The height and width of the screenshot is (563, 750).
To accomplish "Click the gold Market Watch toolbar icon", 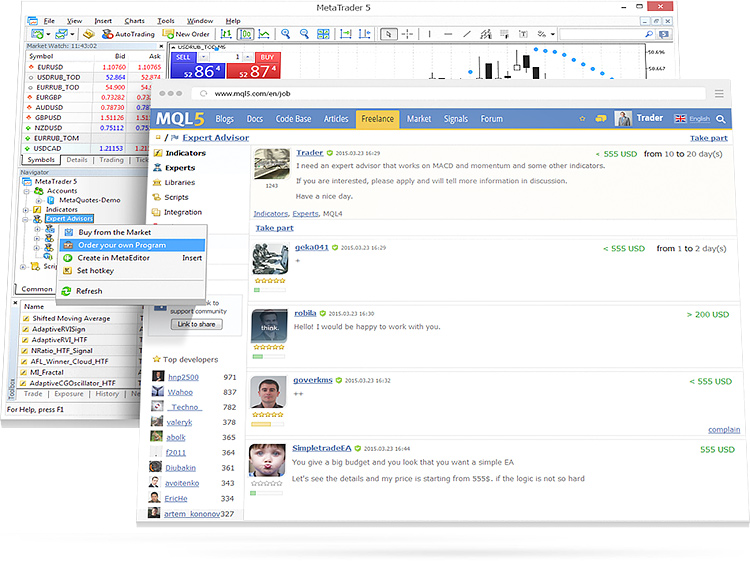I will pos(88,34).
